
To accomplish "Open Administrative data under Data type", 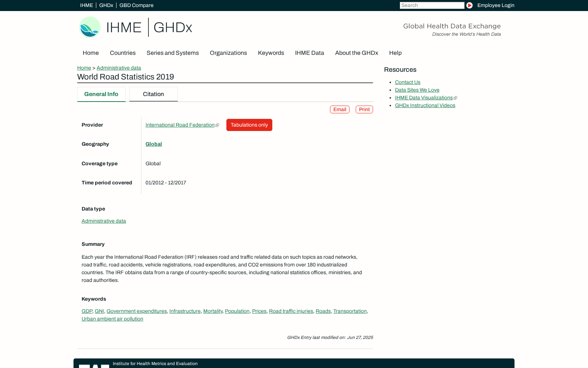I will point(104,221).
